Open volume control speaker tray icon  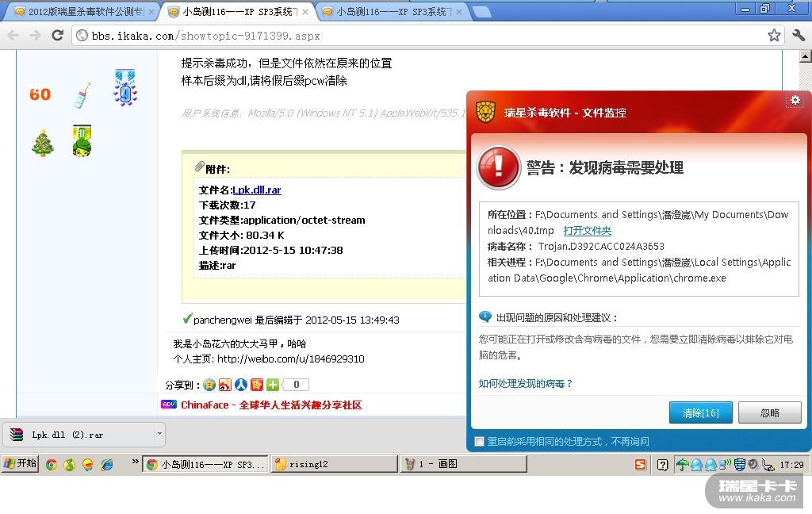(x=753, y=465)
